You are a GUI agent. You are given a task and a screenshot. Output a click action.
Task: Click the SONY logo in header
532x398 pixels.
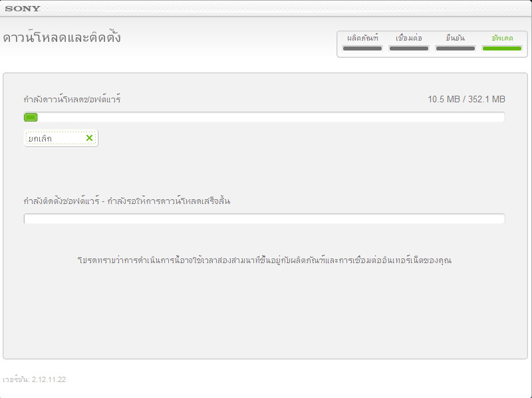(23, 9)
